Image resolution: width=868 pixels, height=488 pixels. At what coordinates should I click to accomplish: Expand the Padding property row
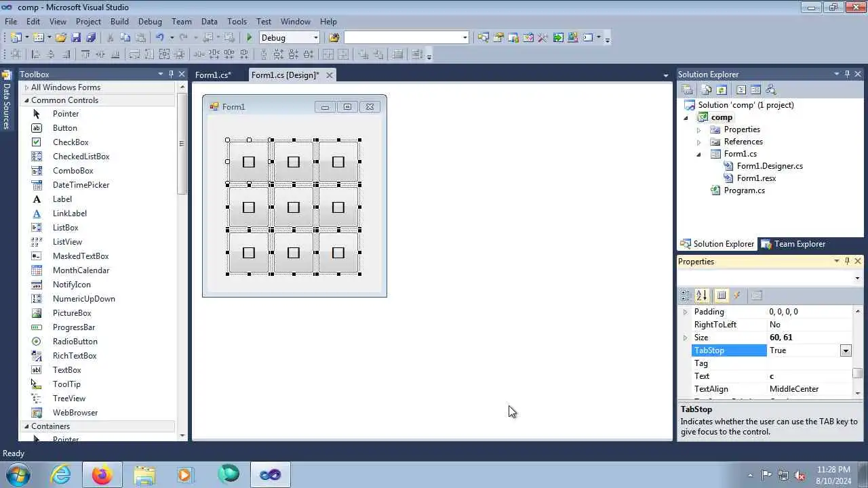[x=685, y=312]
